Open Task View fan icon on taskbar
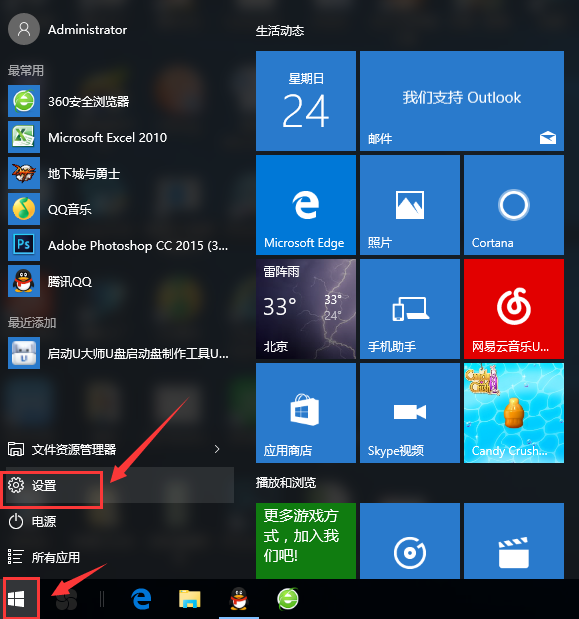Image resolution: width=579 pixels, height=619 pixels. pyautogui.click(x=66, y=599)
